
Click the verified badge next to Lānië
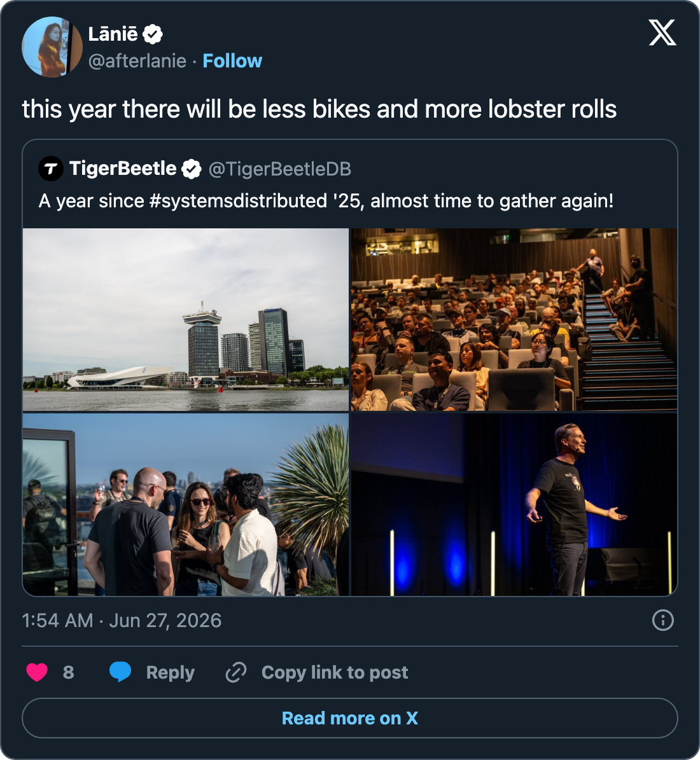[153, 34]
